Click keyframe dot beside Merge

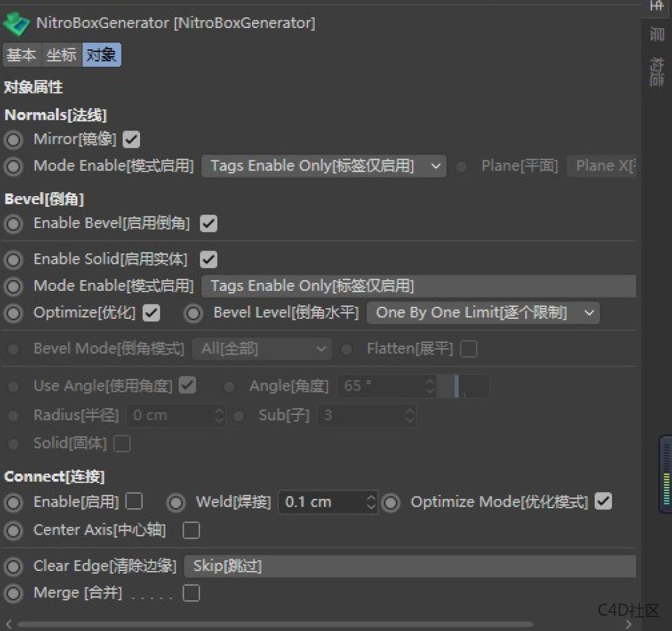tap(13, 593)
